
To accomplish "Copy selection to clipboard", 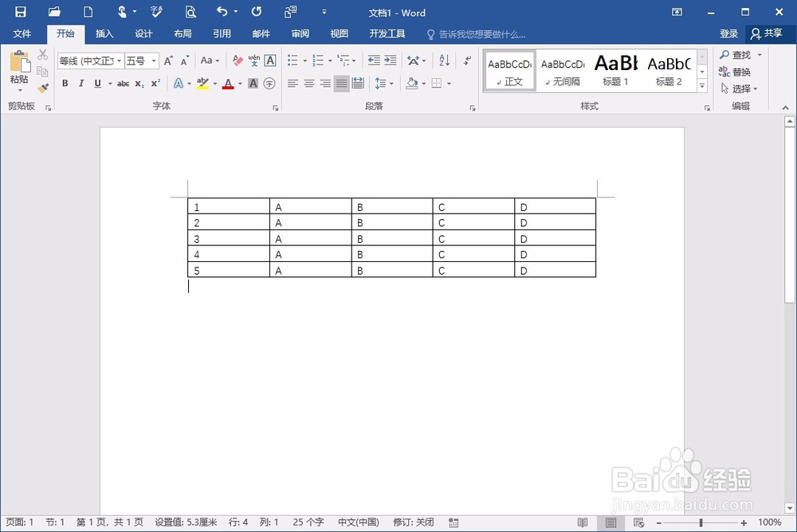I will pos(43,72).
